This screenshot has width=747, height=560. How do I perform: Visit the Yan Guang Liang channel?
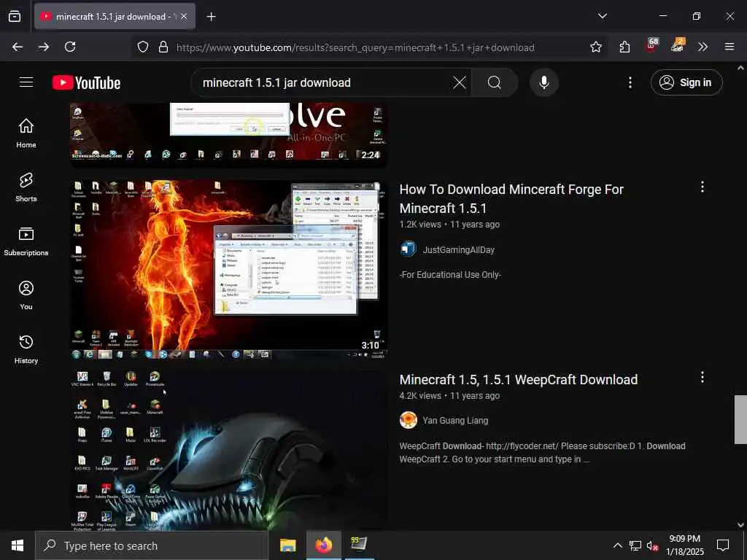(x=455, y=421)
